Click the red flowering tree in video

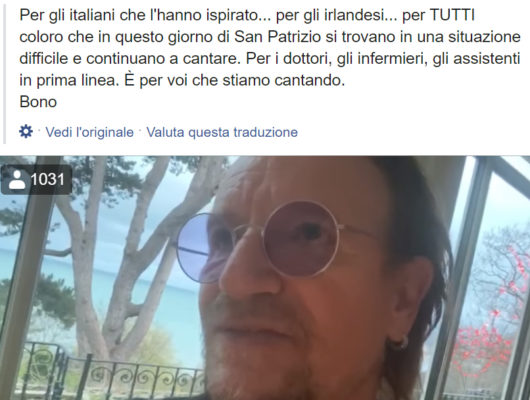click(x=488, y=321)
